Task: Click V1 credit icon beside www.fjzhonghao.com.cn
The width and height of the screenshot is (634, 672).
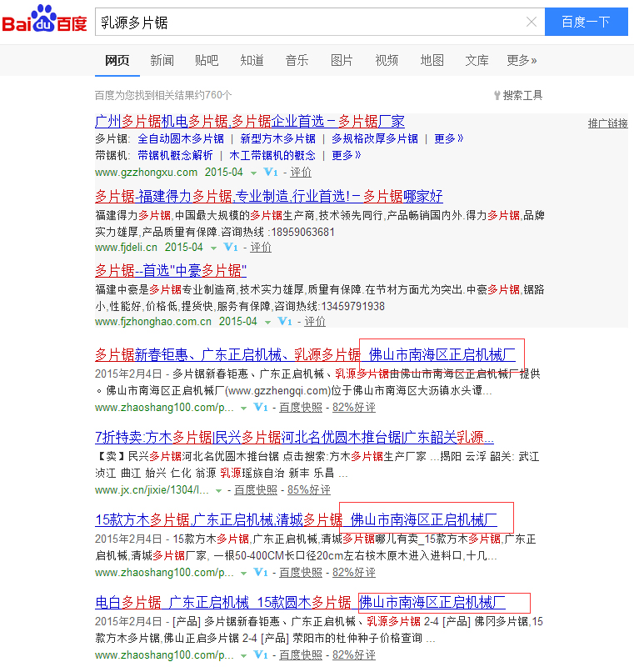Action: (285, 322)
